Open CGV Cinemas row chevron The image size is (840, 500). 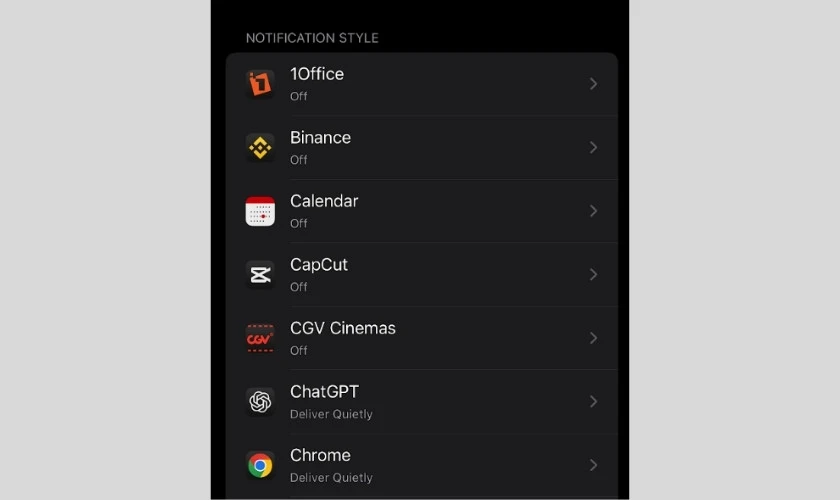pos(593,338)
